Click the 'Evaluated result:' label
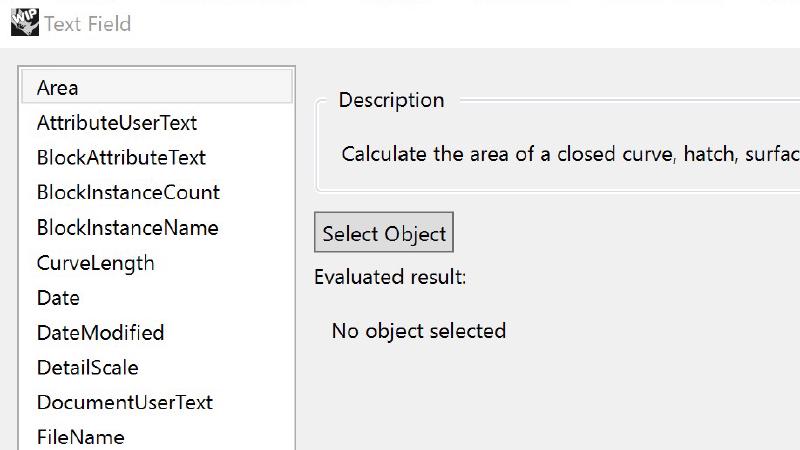 coord(390,277)
